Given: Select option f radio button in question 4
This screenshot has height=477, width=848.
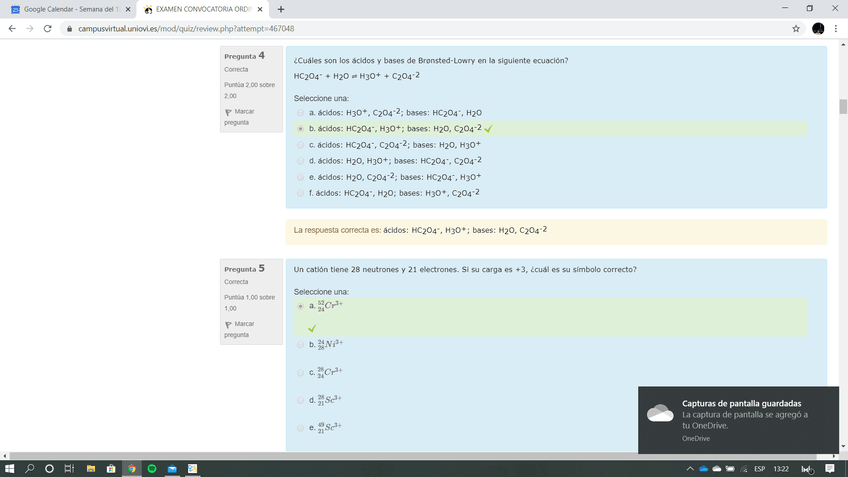Looking at the screenshot, I should [x=301, y=193].
